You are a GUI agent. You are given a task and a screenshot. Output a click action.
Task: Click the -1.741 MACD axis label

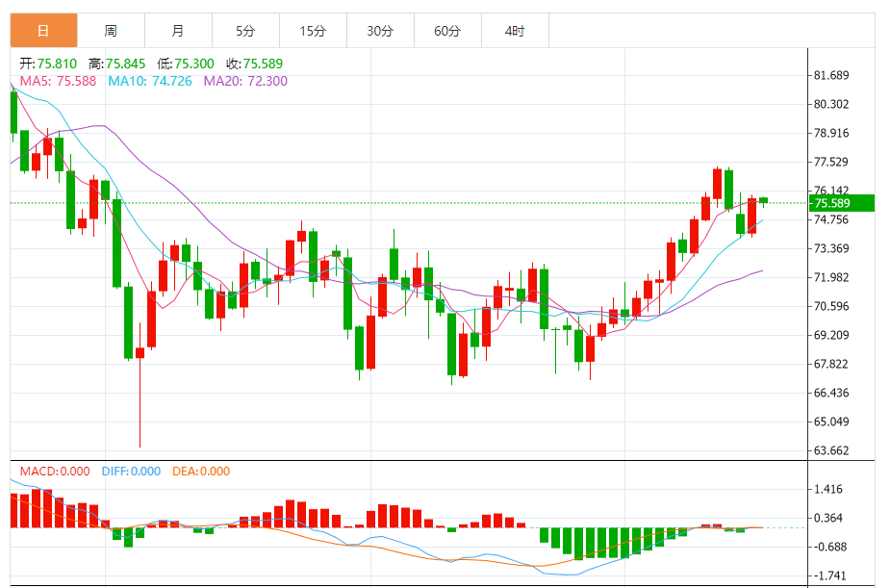click(828, 575)
